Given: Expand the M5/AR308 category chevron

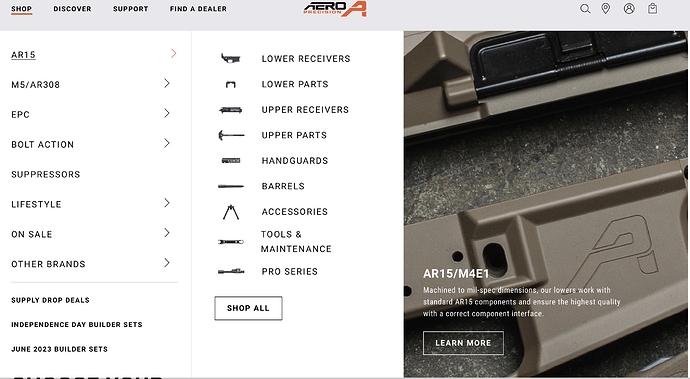Looking at the screenshot, I should 167,83.
